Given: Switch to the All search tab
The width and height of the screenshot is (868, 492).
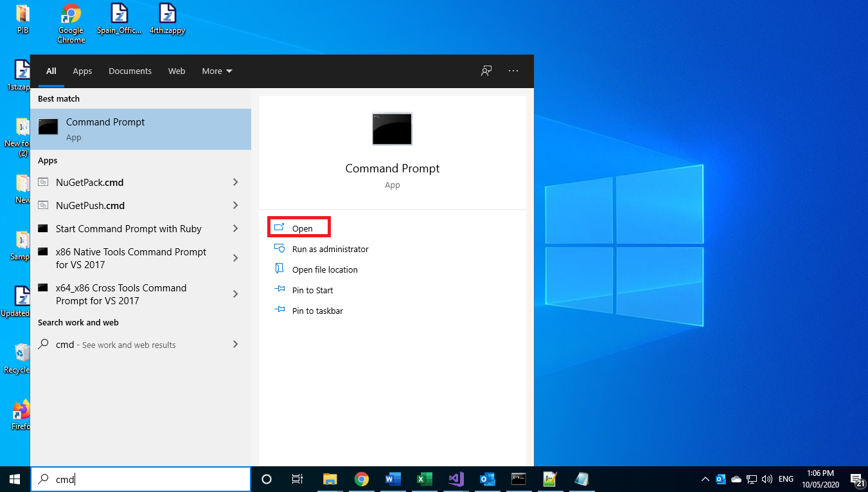Looking at the screenshot, I should pos(51,71).
